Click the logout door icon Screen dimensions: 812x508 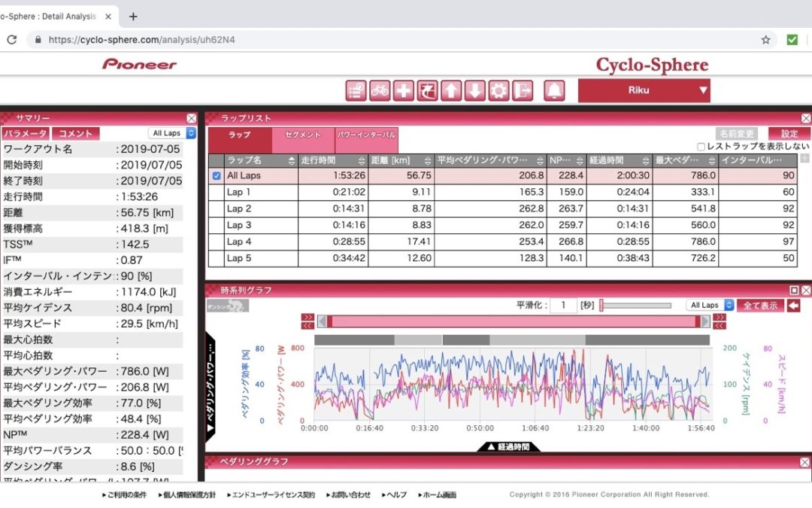click(523, 91)
